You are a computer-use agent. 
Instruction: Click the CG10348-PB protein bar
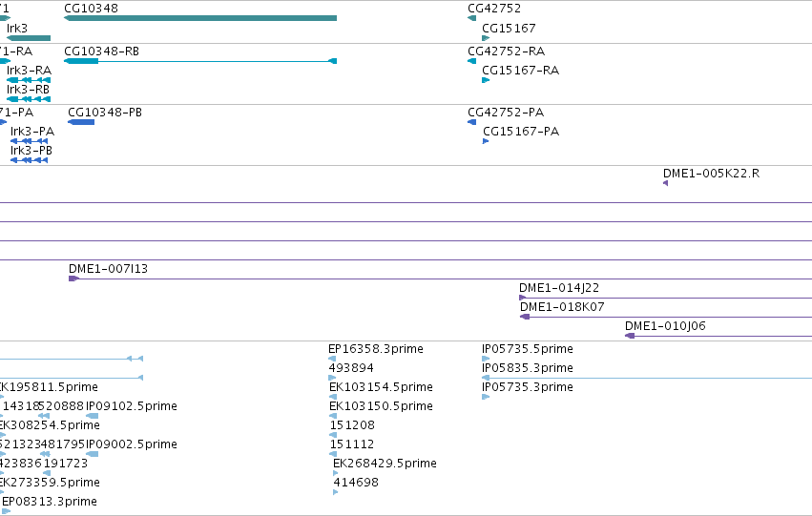(x=81, y=122)
